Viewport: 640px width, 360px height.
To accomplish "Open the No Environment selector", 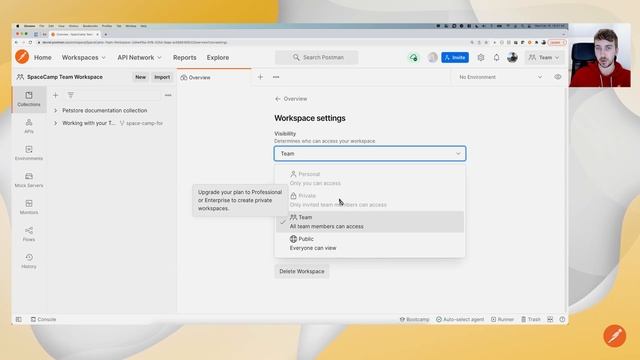I will coord(500,77).
